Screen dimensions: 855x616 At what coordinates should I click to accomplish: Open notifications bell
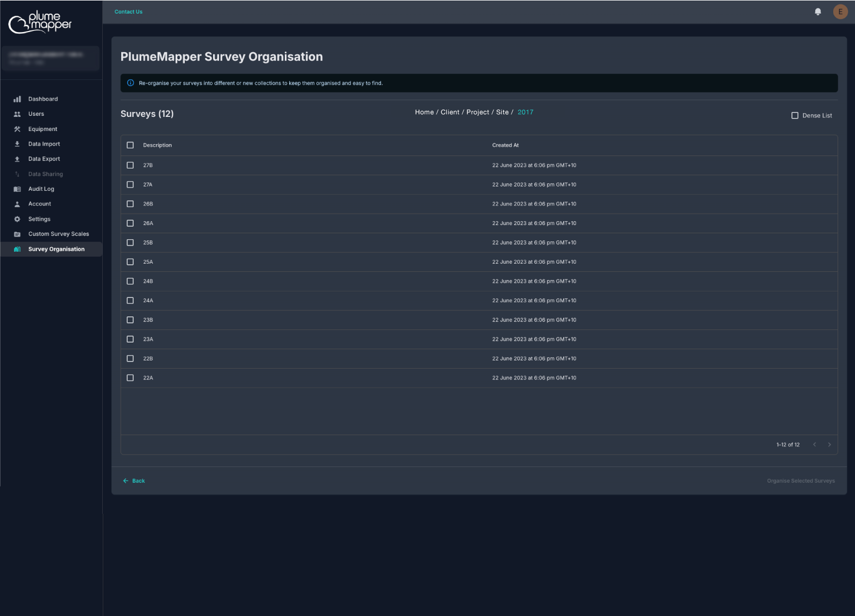click(817, 11)
